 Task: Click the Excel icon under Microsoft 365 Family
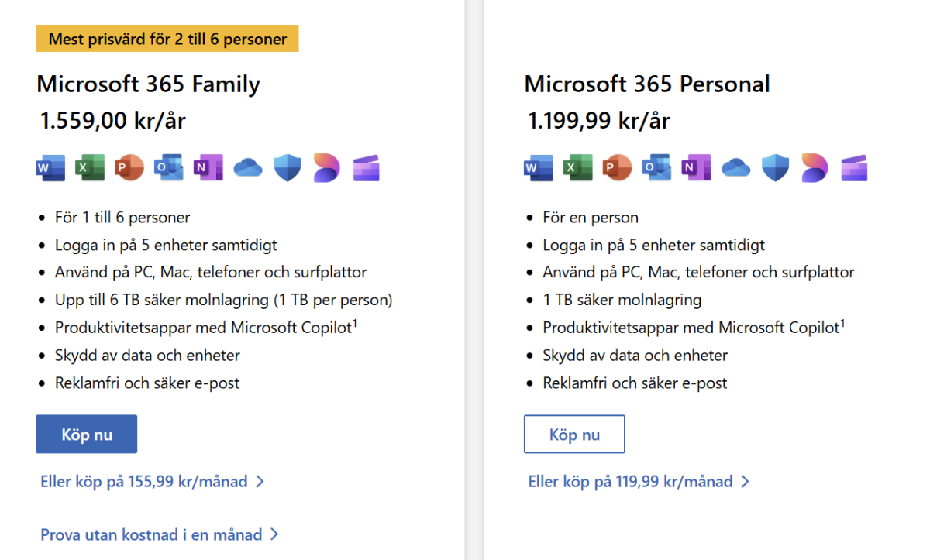coord(90,167)
